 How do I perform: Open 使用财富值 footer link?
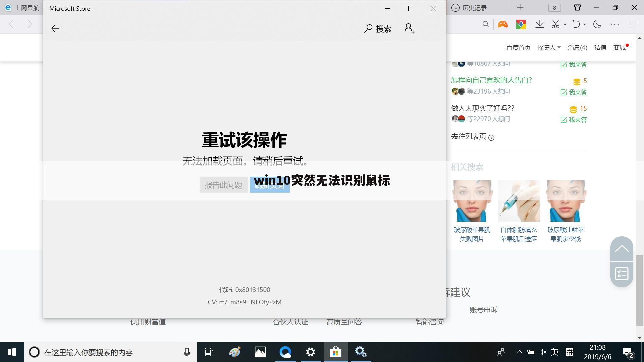[148, 322]
